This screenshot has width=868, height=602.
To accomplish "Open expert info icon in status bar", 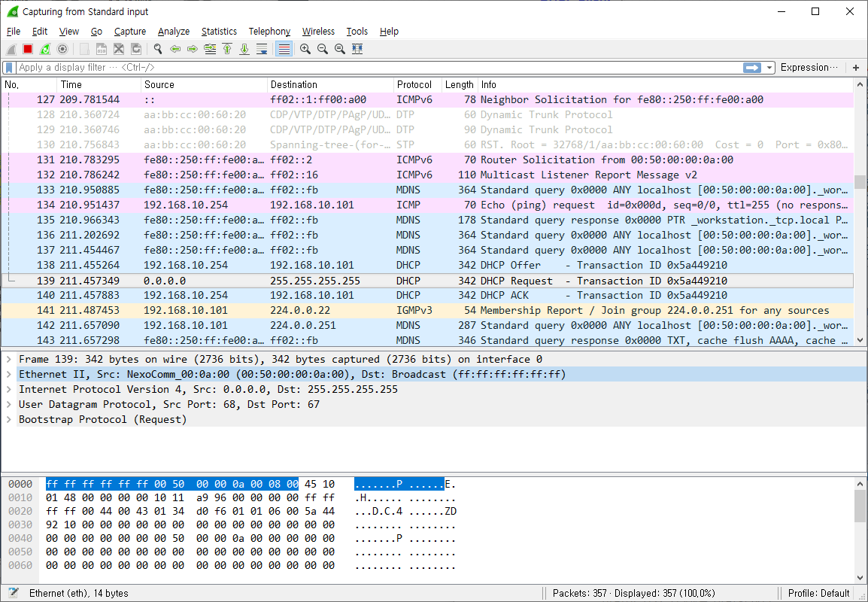I will pyautogui.click(x=14, y=593).
